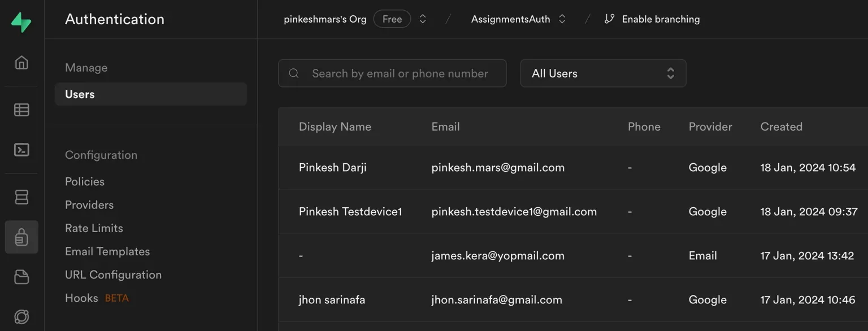The width and height of the screenshot is (868, 331).
Task: Click the Phone column header
Action: [x=644, y=127]
